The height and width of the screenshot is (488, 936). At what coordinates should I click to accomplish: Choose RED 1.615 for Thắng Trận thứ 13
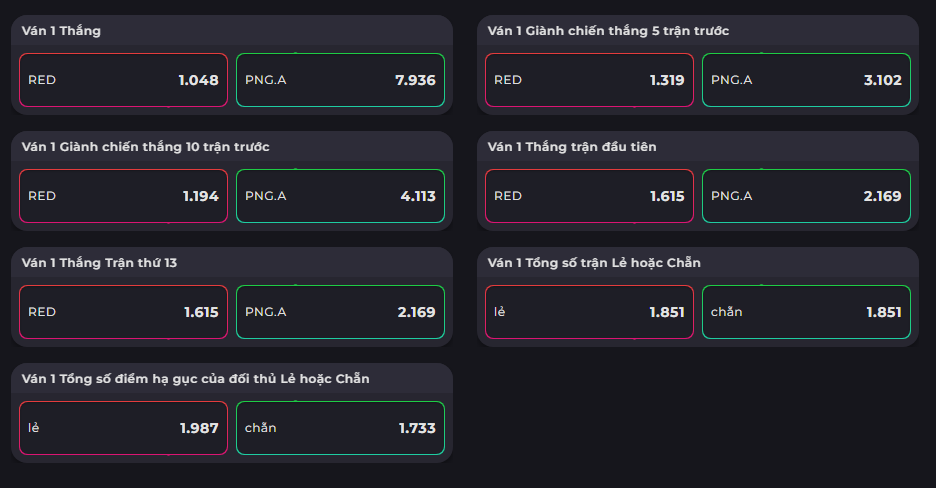[124, 312]
